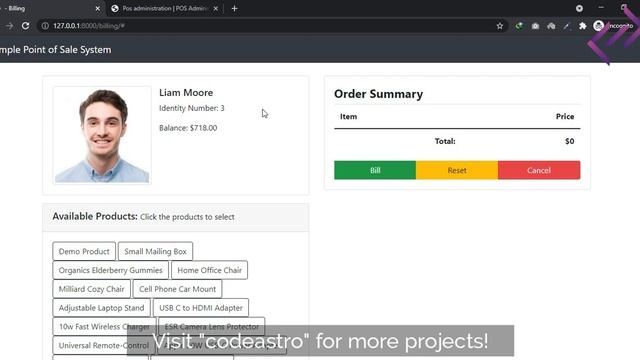Click the address bar URL

point(89,26)
